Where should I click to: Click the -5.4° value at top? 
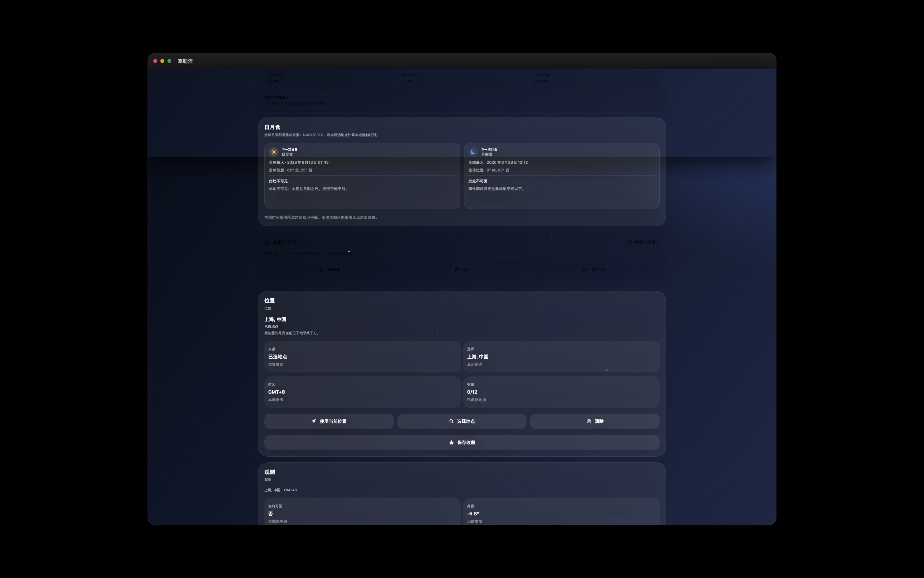click(x=273, y=81)
